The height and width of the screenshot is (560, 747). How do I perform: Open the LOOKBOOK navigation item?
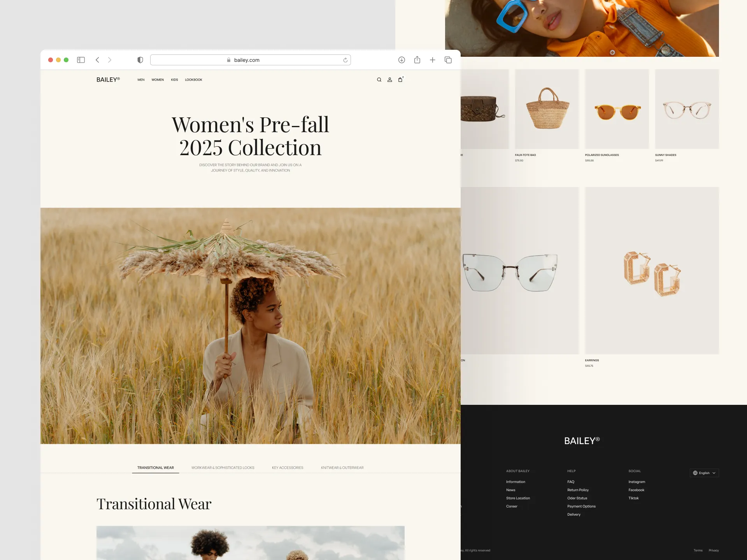193,80
